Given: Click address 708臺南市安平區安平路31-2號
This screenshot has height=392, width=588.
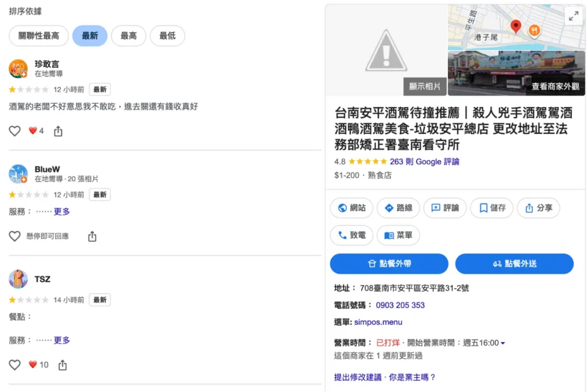Looking at the screenshot, I should (415, 288).
